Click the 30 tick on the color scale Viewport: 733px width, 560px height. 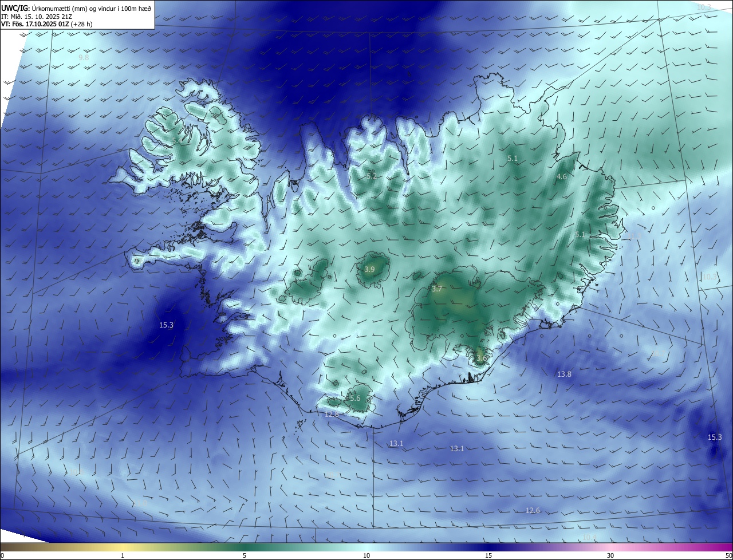(610, 555)
